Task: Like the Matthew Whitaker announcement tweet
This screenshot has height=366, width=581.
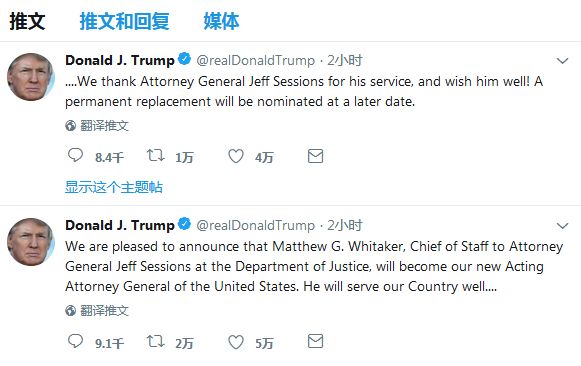Action: point(236,342)
